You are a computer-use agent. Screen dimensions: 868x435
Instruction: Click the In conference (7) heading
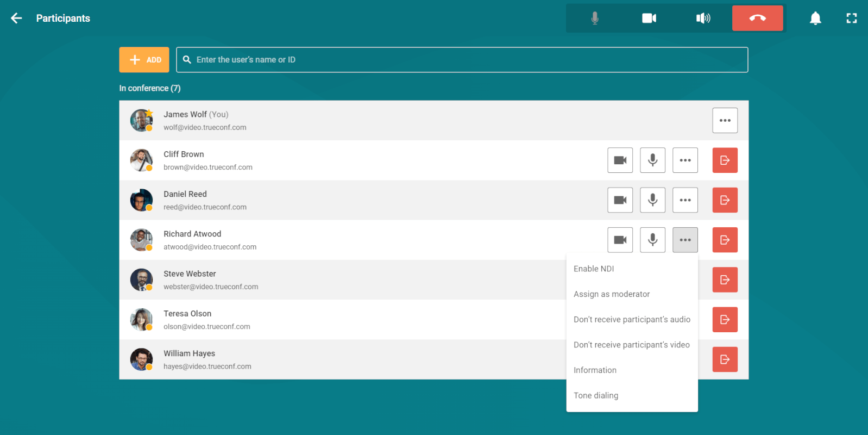[150, 88]
